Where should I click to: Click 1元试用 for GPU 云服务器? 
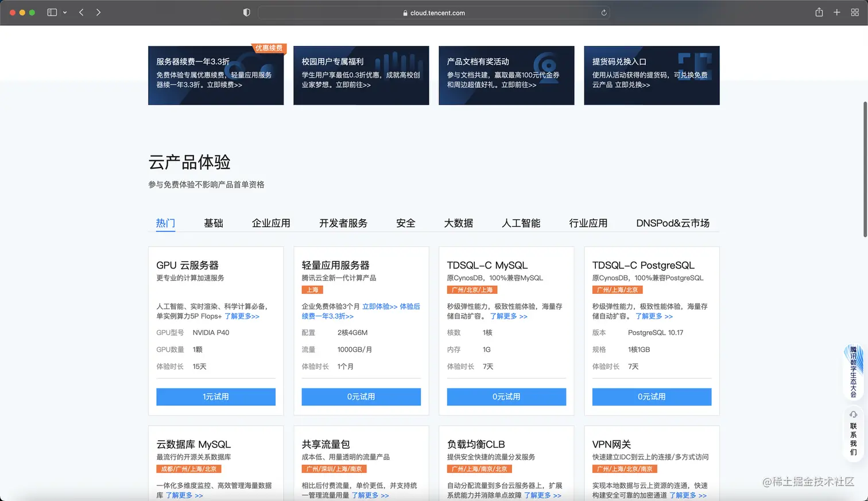point(216,397)
